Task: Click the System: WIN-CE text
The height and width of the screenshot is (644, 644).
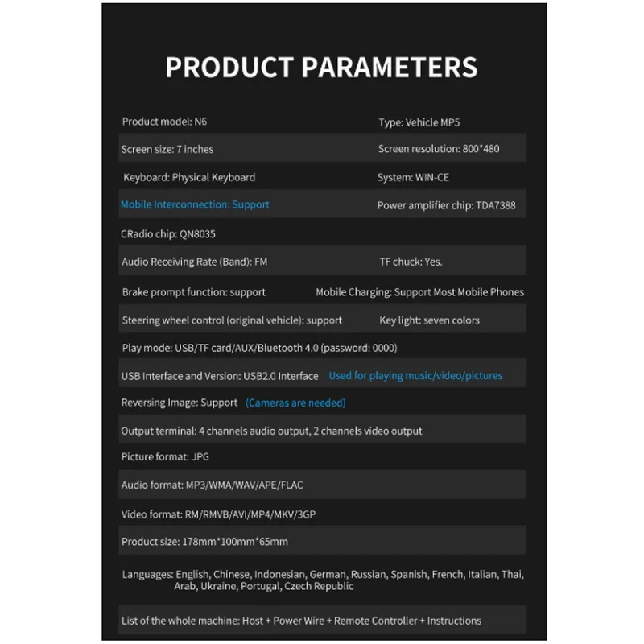Action: [413, 177]
